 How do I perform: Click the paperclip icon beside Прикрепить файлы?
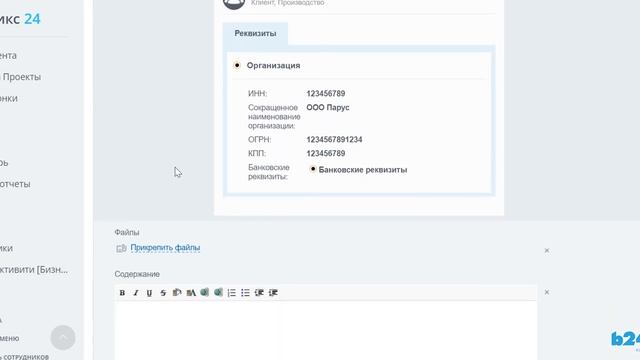click(x=121, y=248)
